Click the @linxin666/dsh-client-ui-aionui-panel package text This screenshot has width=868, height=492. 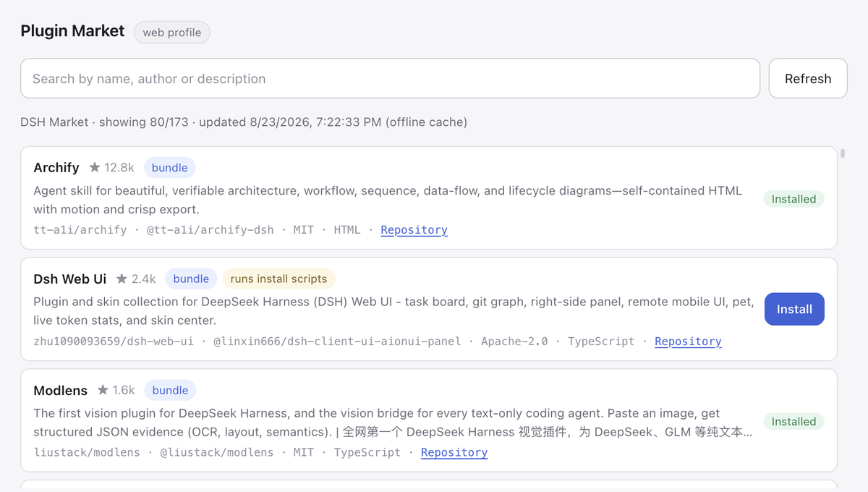(x=337, y=342)
